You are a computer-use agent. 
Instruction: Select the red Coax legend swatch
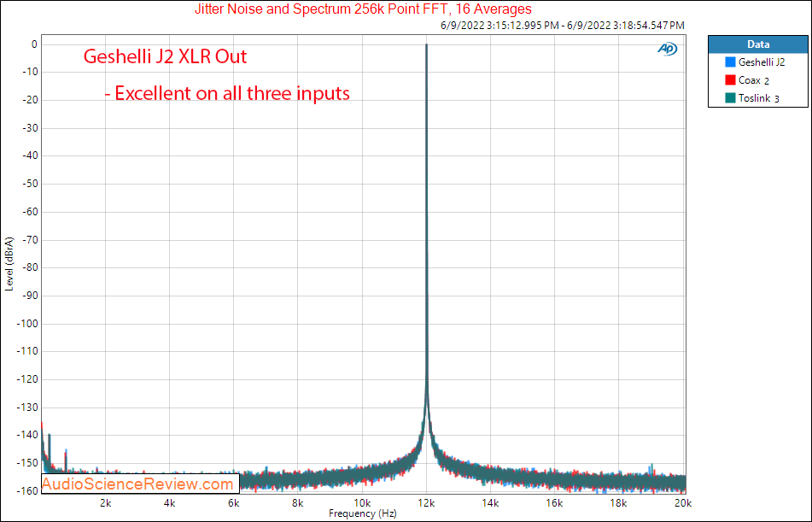(x=730, y=80)
